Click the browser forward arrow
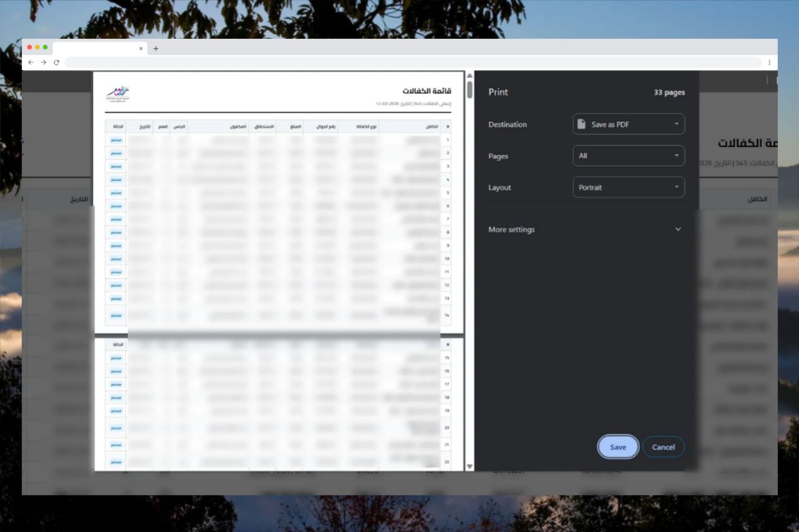799x532 pixels. [x=44, y=62]
